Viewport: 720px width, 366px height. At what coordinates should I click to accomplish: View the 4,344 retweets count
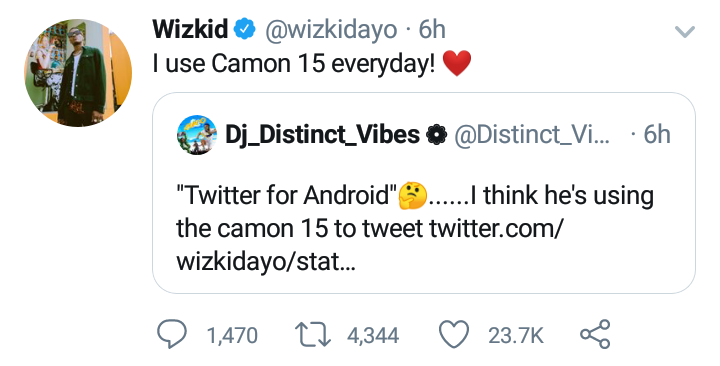click(x=373, y=335)
